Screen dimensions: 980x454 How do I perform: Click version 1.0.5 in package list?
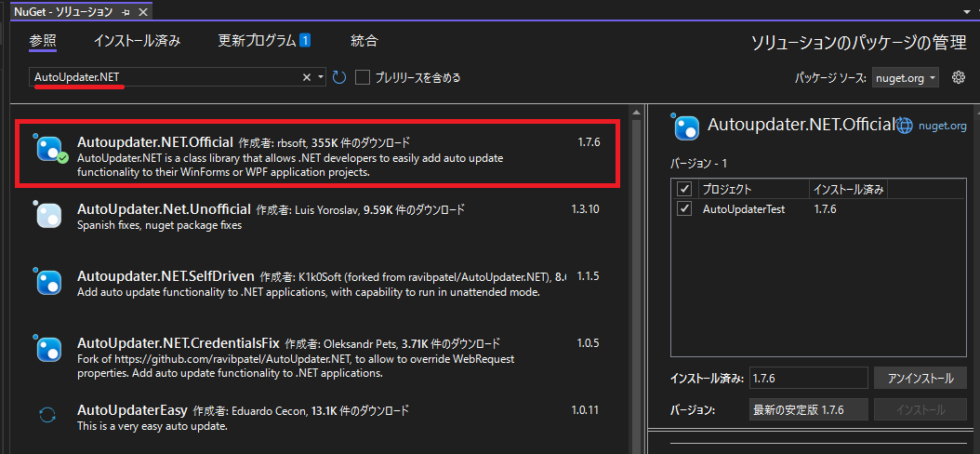pos(589,342)
